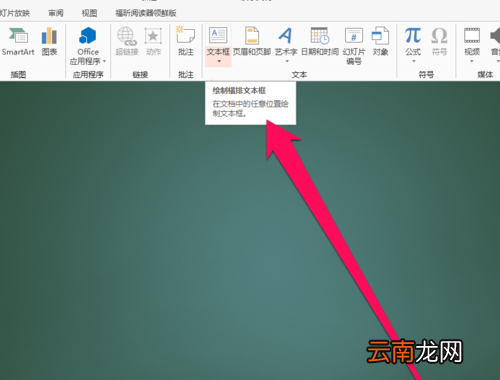Insert an 对象 object

380,41
